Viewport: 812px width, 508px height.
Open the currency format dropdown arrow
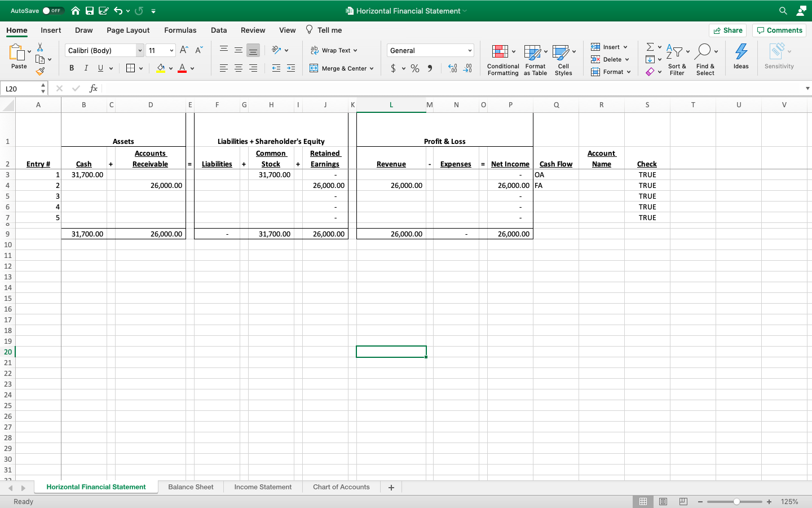coord(404,68)
